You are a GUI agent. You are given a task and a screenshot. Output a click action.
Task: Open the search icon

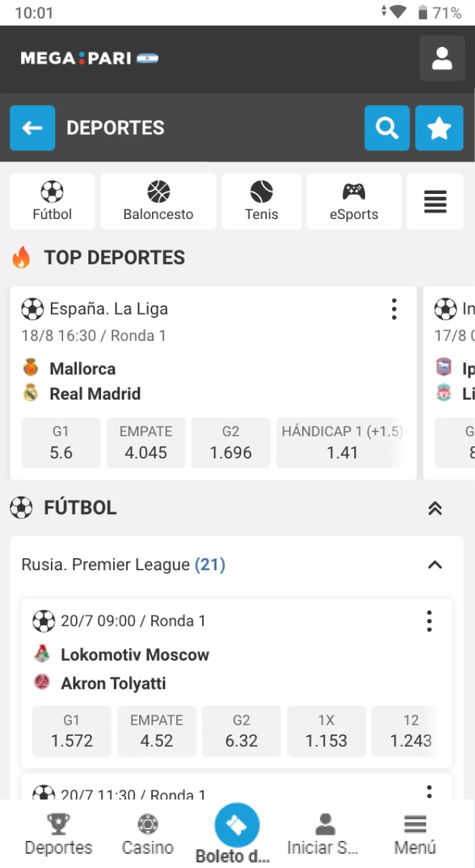387,127
